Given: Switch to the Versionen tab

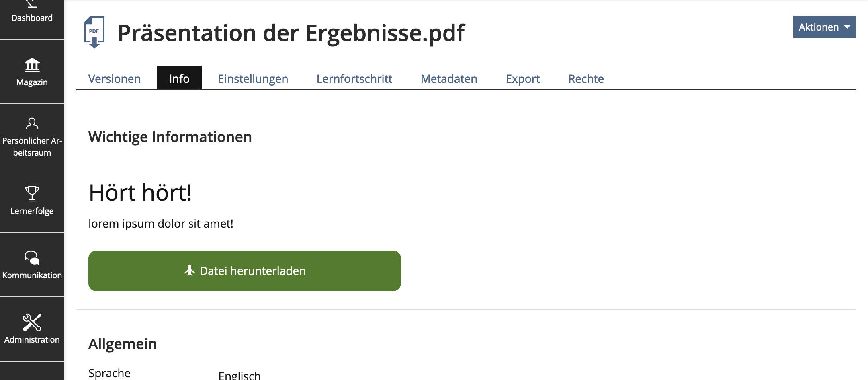Looking at the screenshot, I should click(x=115, y=78).
